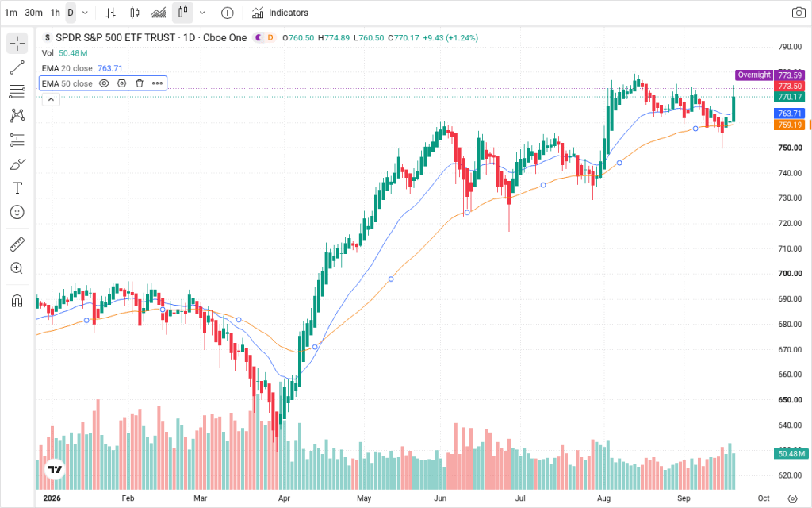Click the 790.00 price axis label
Screen dimensions: 812x508
click(x=791, y=47)
